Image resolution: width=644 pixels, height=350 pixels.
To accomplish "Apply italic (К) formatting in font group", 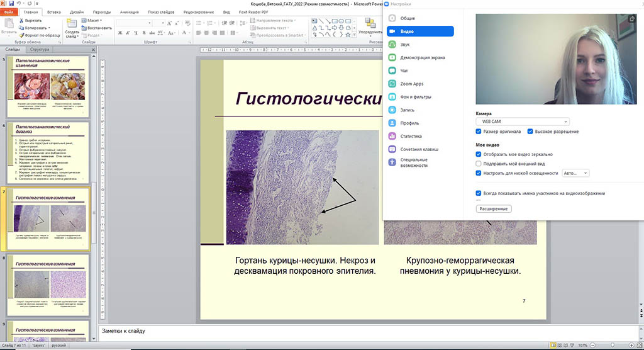I will [x=128, y=33].
